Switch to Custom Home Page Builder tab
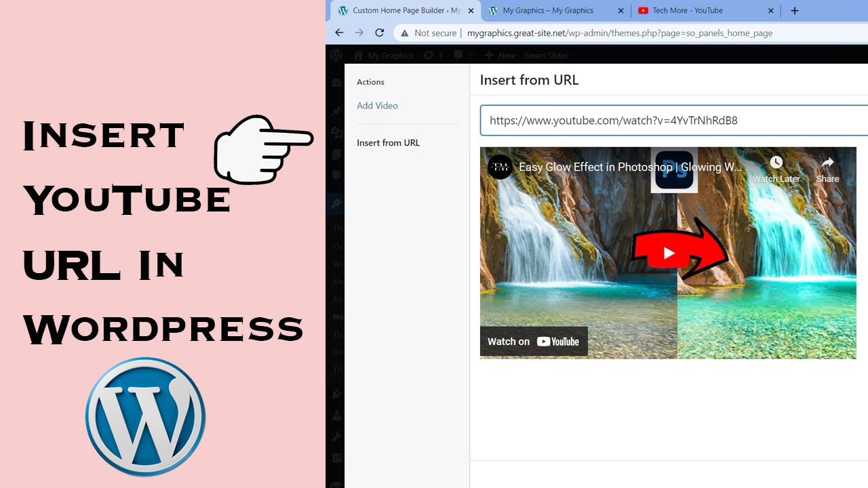This screenshot has width=868, height=488. [405, 10]
